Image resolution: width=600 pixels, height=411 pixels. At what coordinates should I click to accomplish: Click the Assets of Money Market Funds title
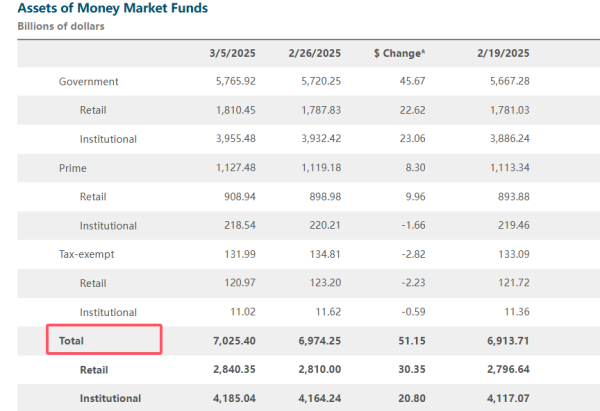pyautogui.click(x=113, y=9)
